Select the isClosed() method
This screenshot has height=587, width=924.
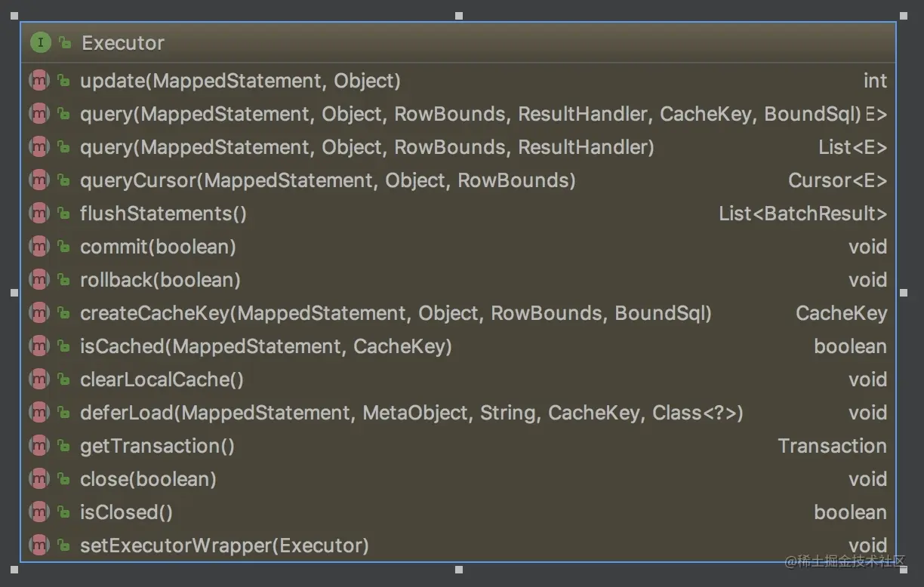click(x=126, y=512)
